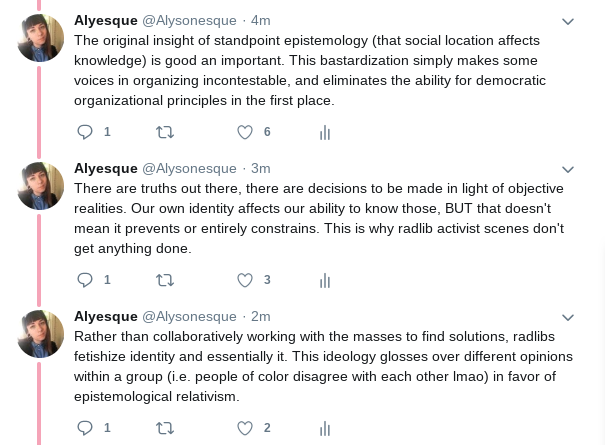Like the tweet with 6 likes

point(245,132)
